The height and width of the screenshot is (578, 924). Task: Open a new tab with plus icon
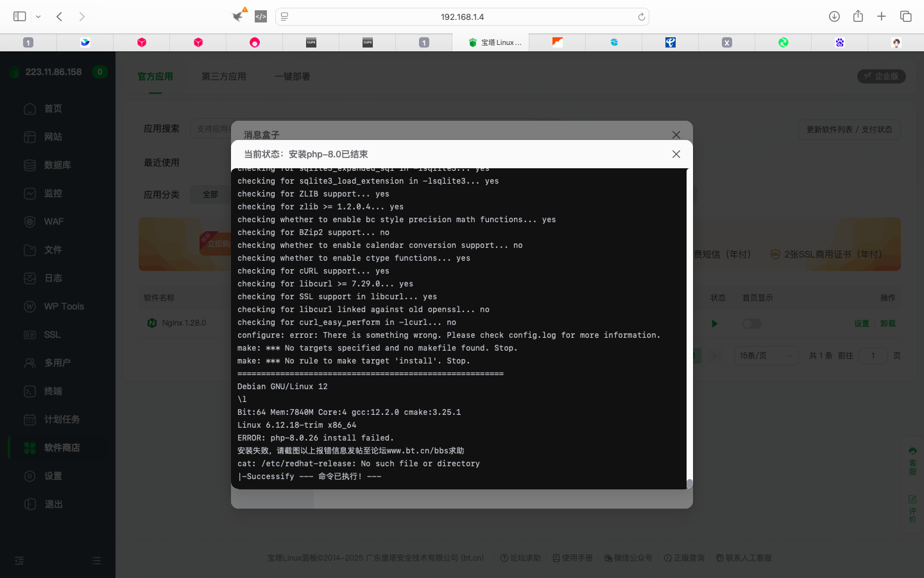(882, 17)
